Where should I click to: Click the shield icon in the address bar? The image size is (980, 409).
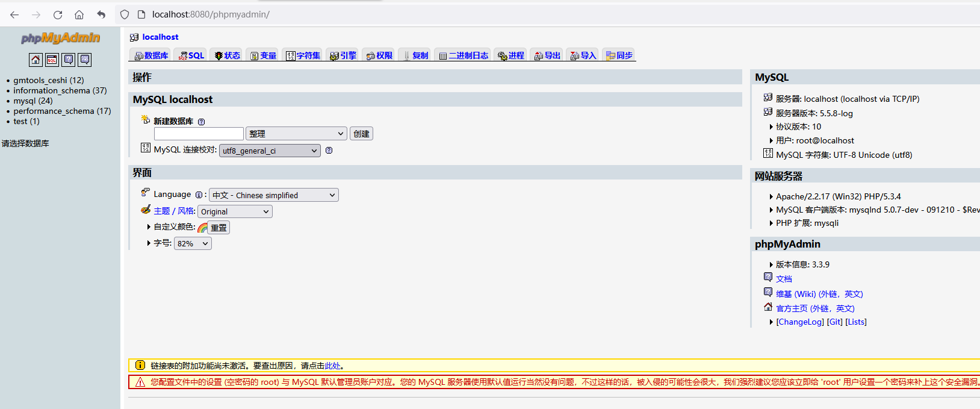click(x=125, y=14)
